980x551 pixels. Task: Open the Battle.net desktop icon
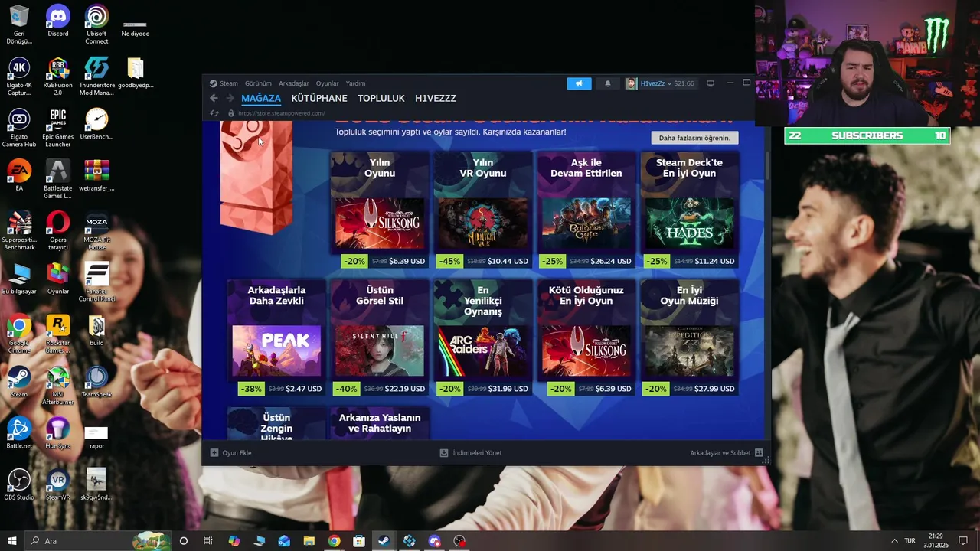tap(19, 433)
